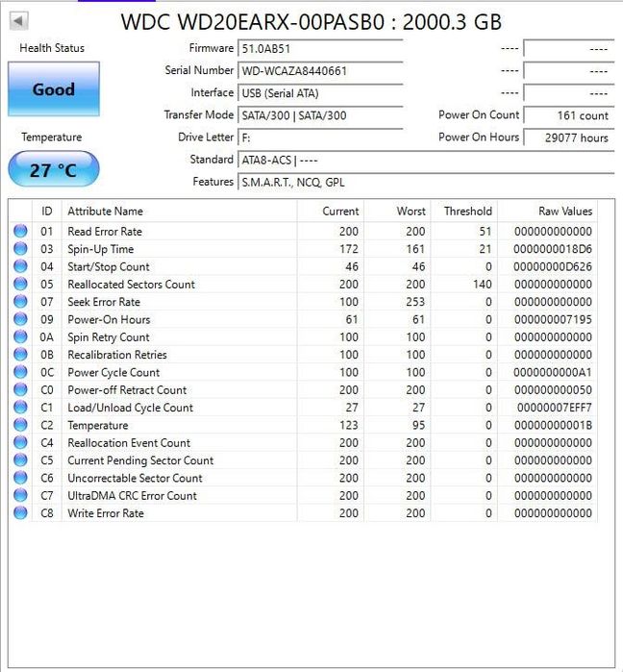Viewport: 623px width, 672px height.
Task: Select the Spin Retry Count attribute name
Action: click(109, 336)
